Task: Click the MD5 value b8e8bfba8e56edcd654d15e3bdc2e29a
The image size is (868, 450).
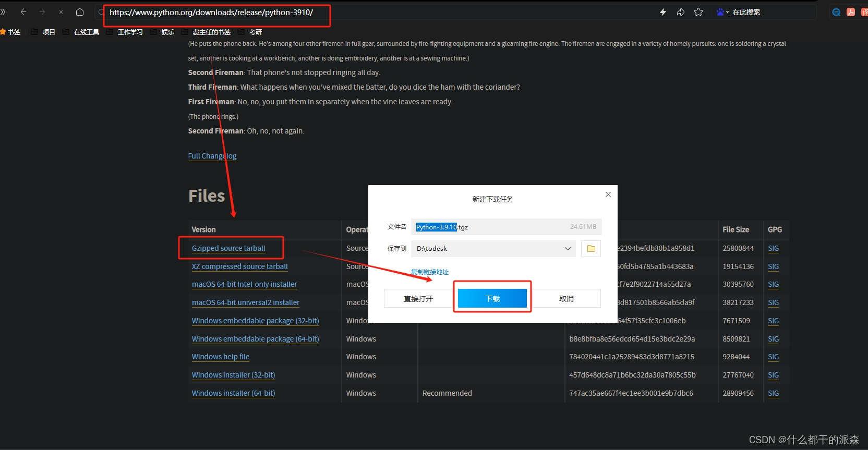Action: pyautogui.click(x=632, y=339)
